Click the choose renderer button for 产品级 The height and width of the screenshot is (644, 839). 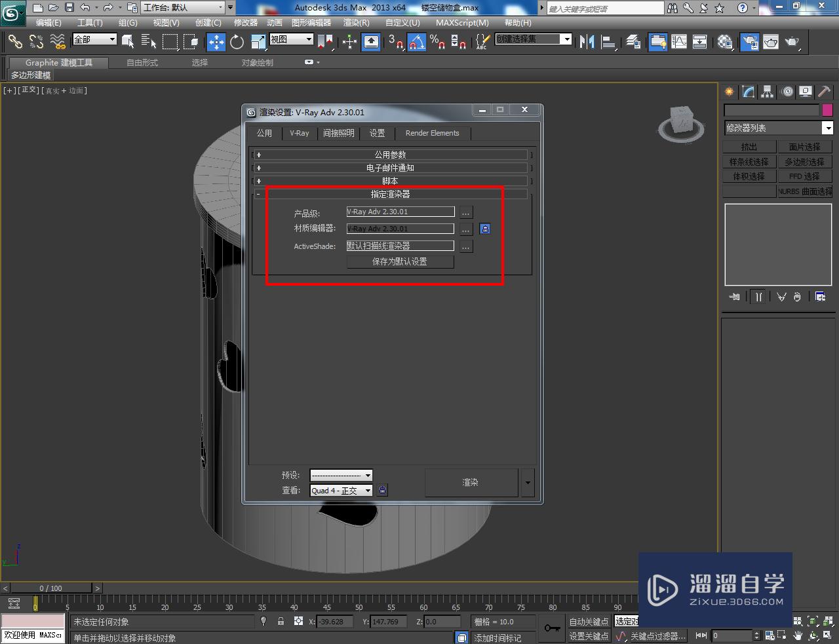466,212
